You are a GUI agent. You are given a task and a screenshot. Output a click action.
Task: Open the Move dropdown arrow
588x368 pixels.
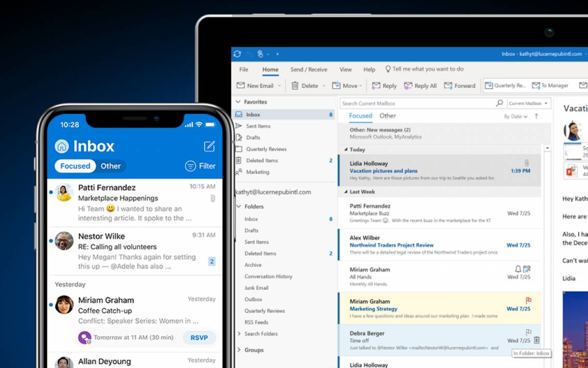tap(361, 86)
